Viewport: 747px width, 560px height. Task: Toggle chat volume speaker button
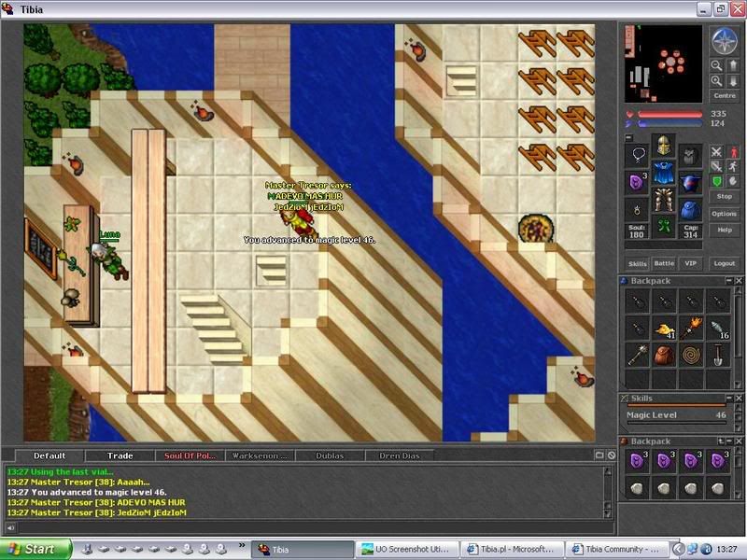tap(10, 527)
